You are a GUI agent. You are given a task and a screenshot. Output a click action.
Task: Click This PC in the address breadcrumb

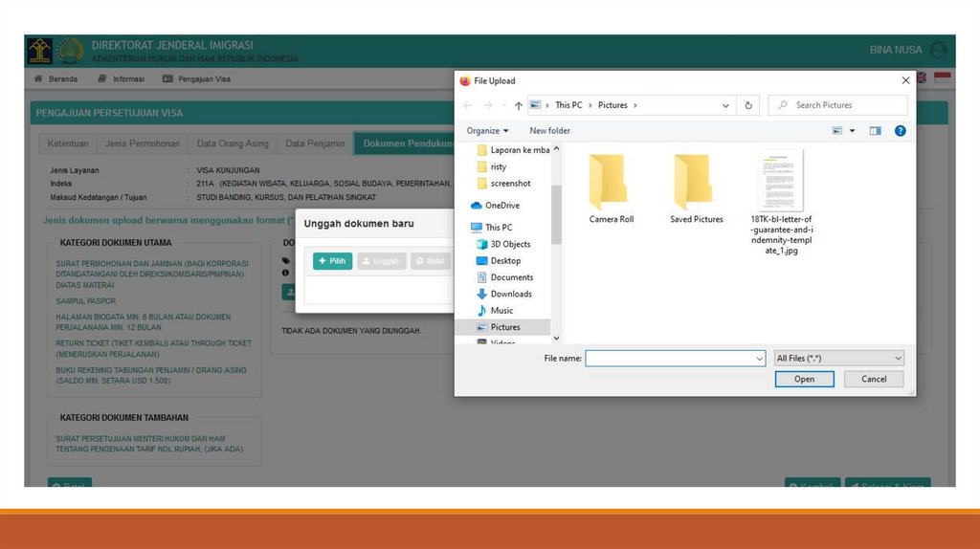pyautogui.click(x=568, y=105)
